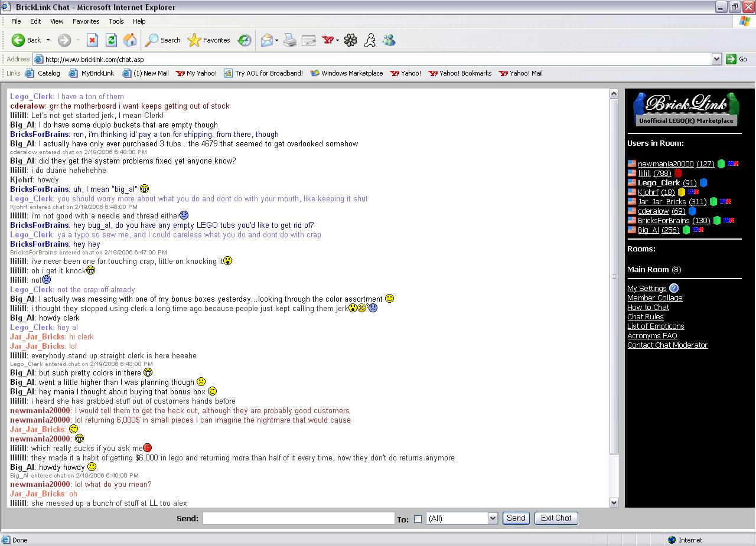Open the Search toolbar button
This screenshot has height=546, width=756.
click(x=163, y=40)
